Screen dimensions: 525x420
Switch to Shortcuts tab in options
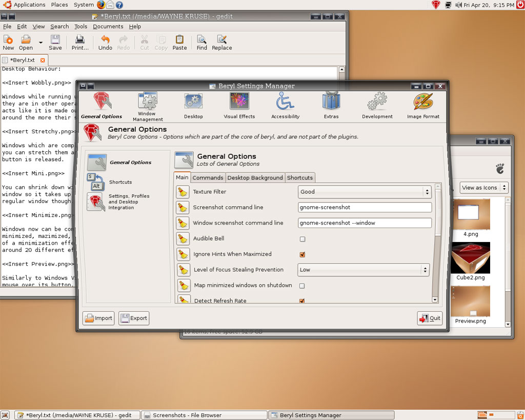click(x=300, y=178)
